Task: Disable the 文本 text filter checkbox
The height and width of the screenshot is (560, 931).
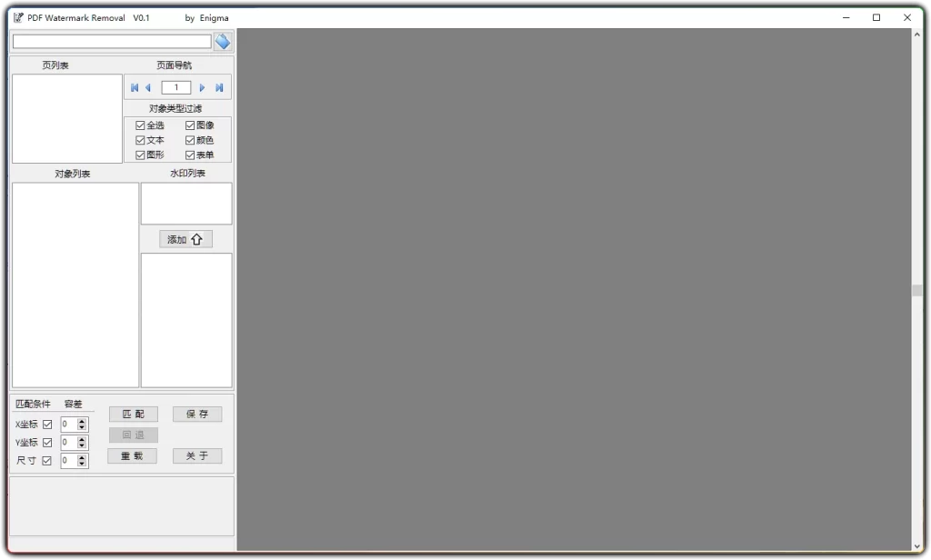Action: point(139,139)
